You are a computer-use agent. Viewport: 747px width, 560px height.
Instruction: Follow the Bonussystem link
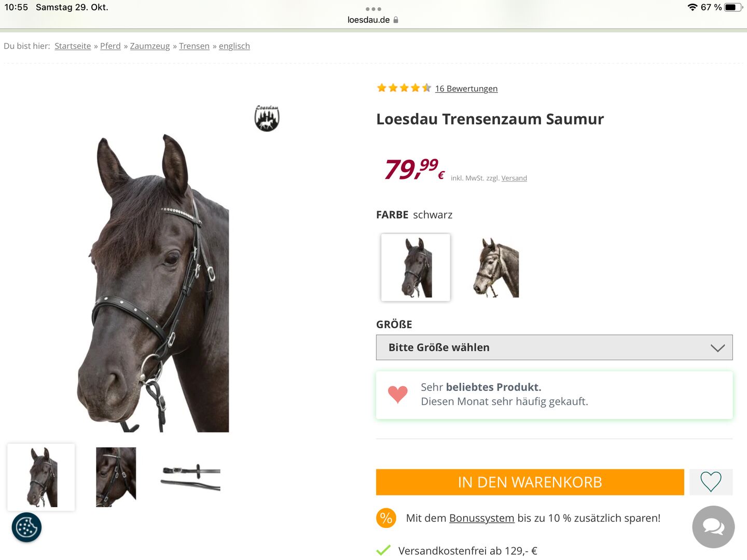(481, 518)
